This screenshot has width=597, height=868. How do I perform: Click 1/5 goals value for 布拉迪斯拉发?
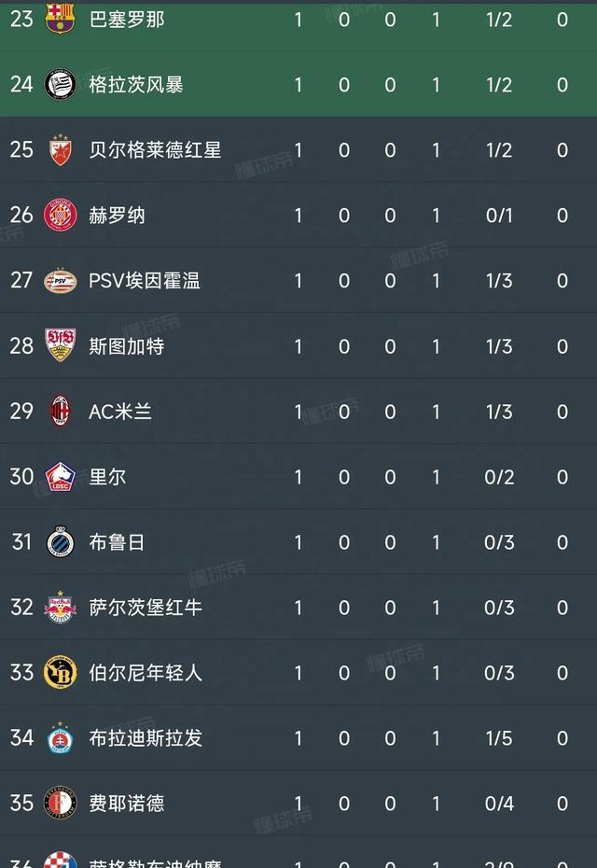[499, 738]
